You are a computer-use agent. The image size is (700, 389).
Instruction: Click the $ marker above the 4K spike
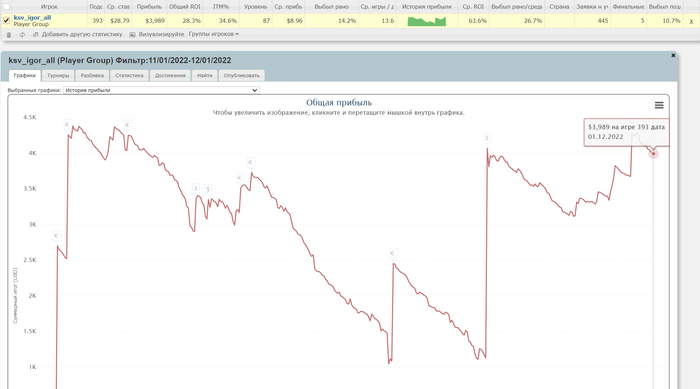tap(487, 138)
